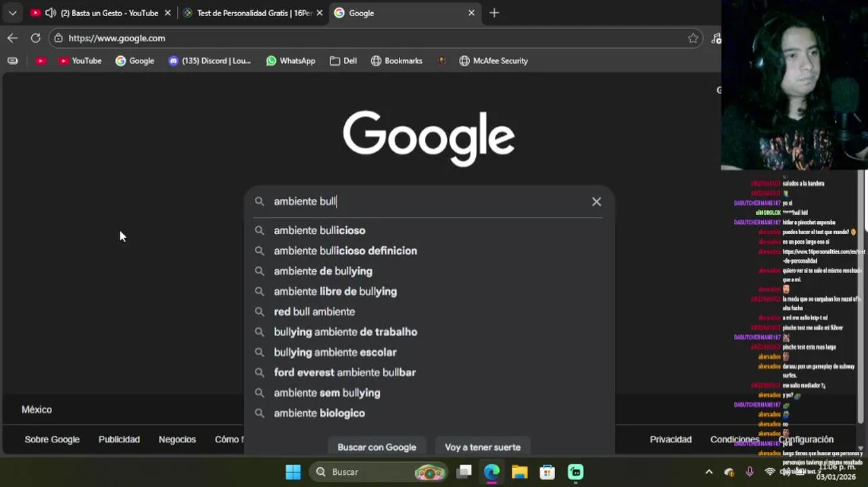Image resolution: width=868 pixels, height=487 pixels.
Task: Select suggestion 'ambiente libre de bullying'
Action: [429, 292]
